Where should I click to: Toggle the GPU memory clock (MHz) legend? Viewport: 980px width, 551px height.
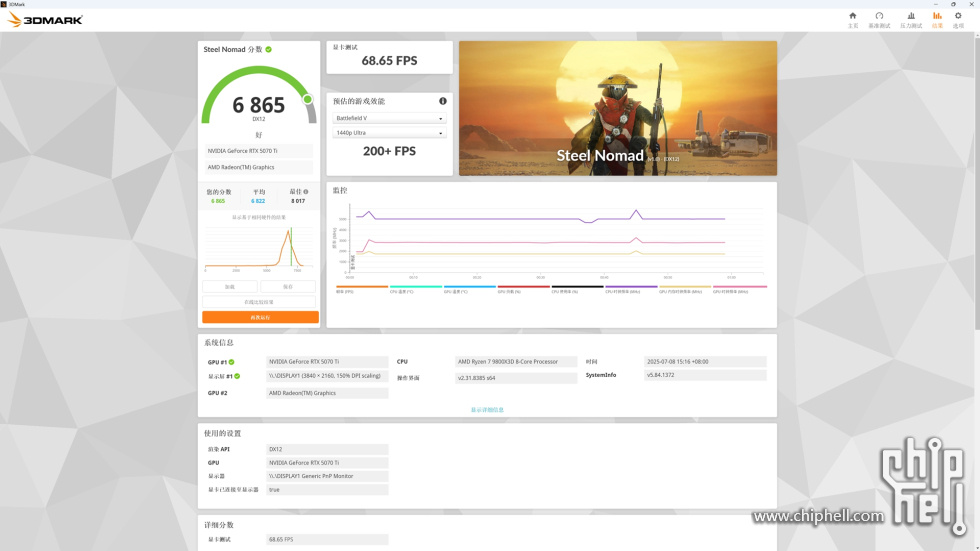(x=685, y=289)
